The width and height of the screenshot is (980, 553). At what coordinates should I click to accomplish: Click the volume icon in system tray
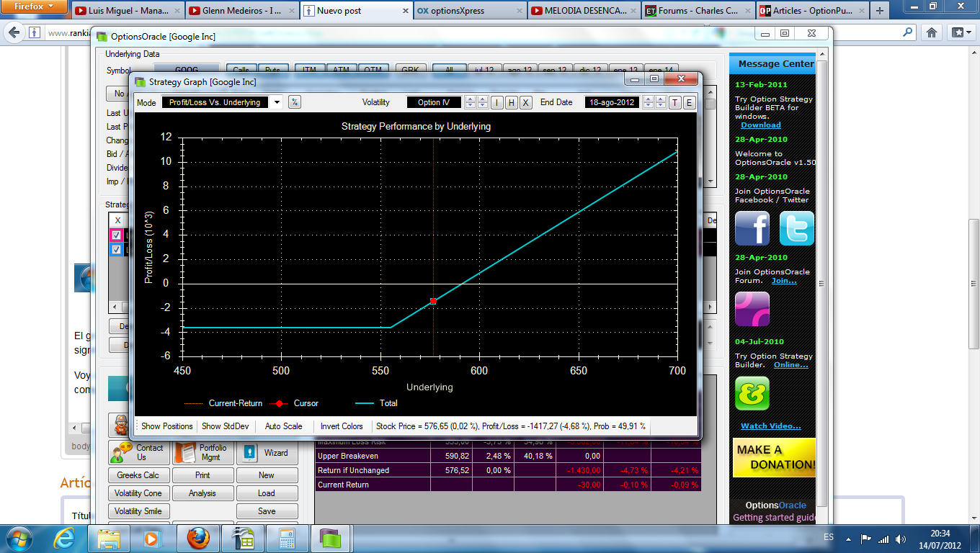click(x=901, y=539)
